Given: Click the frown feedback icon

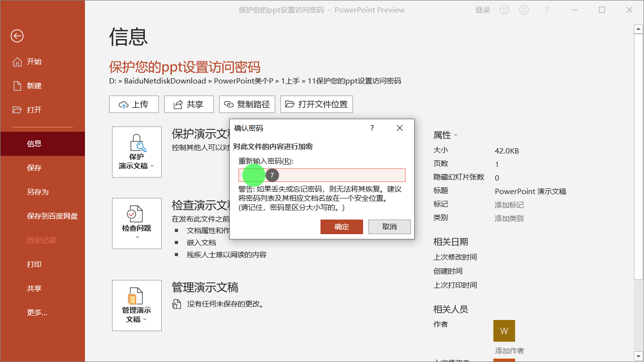Looking at the screenshot, I should (x=524, y=10).
